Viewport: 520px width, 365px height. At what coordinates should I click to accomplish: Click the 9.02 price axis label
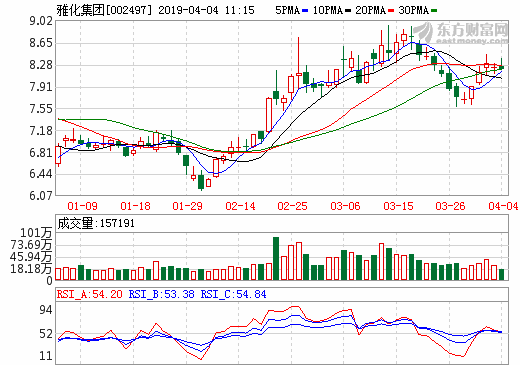pyautogui.click(x=41, y=21)
